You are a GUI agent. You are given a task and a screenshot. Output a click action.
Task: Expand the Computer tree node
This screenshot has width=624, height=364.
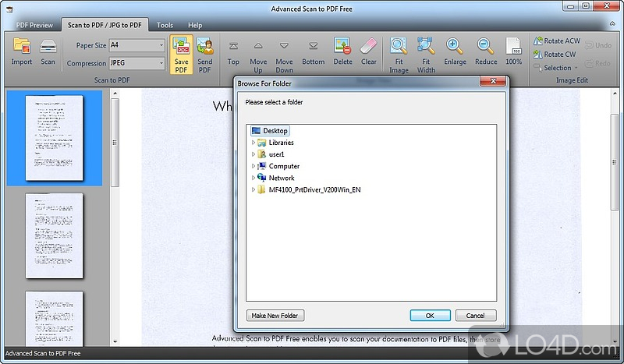[x=253, y=166]
